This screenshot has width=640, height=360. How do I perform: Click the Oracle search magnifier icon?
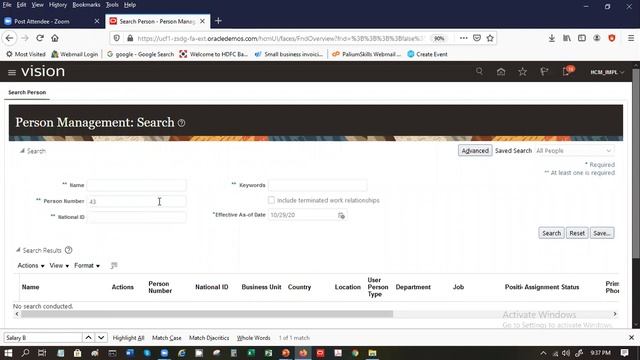pyautogui.click(x=479, y=71)
